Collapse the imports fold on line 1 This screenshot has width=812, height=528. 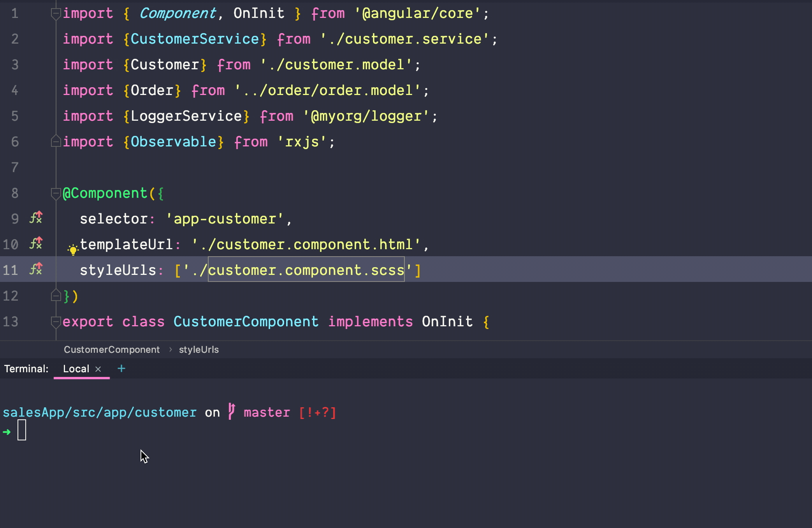click(x=56, y=14)
